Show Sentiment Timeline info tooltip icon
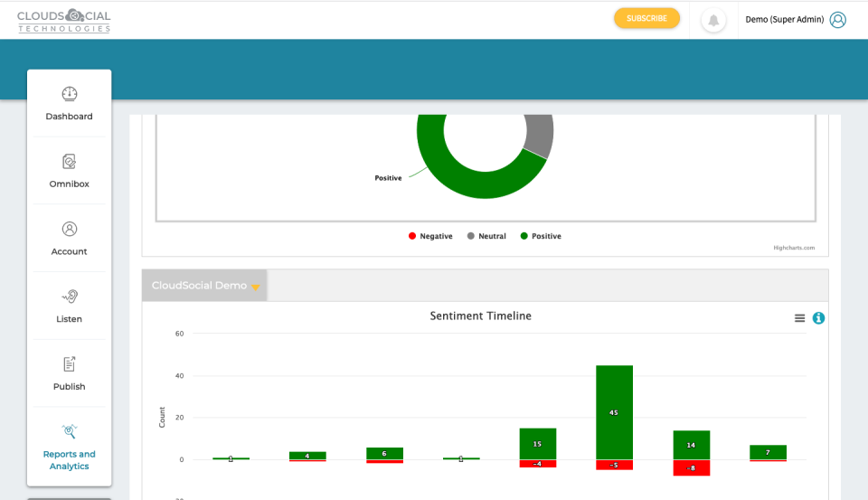The width and height of the screenshot is (868, 500). click(x=818, y=318)
